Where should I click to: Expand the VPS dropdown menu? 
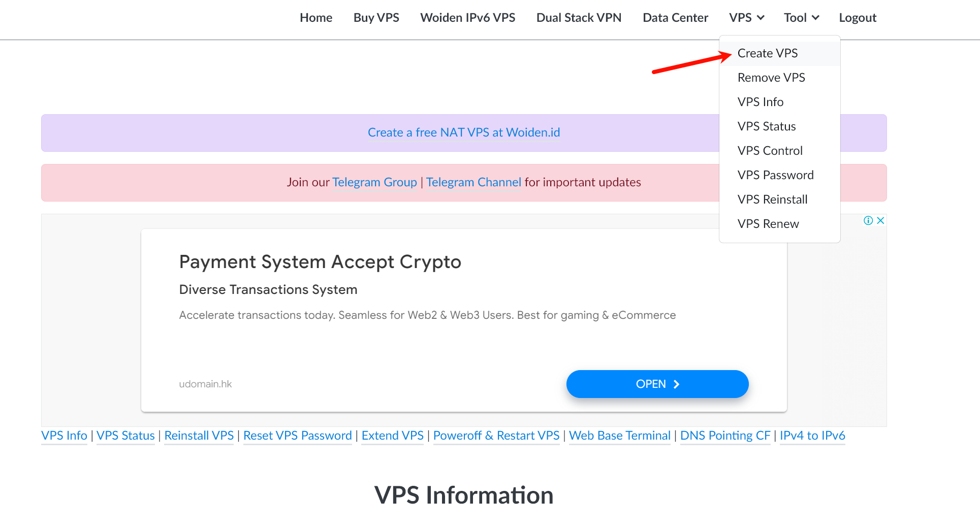click(x=746, y=18)
